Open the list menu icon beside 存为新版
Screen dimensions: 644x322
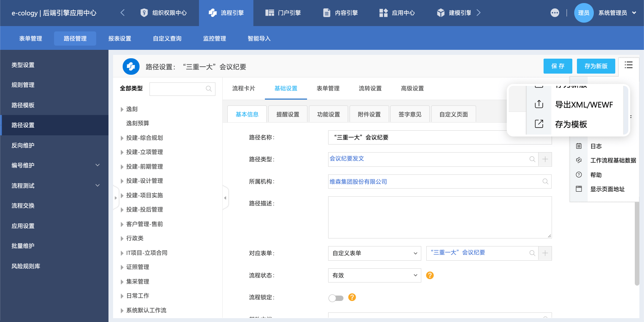click(629, 65)
